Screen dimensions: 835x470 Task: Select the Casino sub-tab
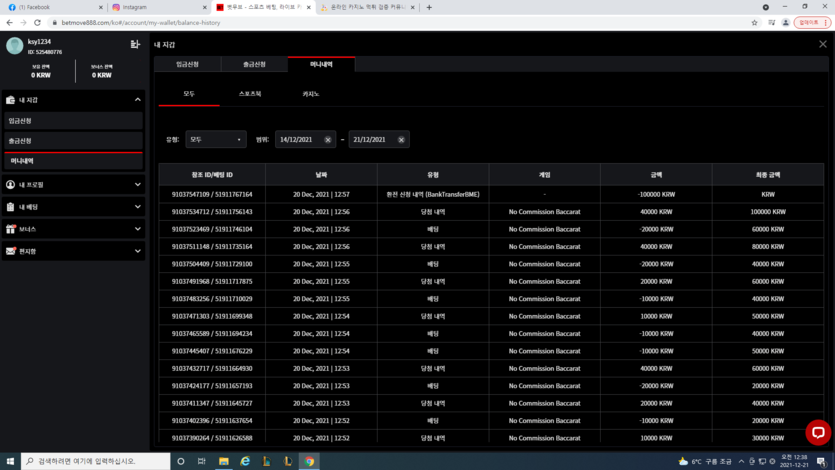click(x=310, y=94)
